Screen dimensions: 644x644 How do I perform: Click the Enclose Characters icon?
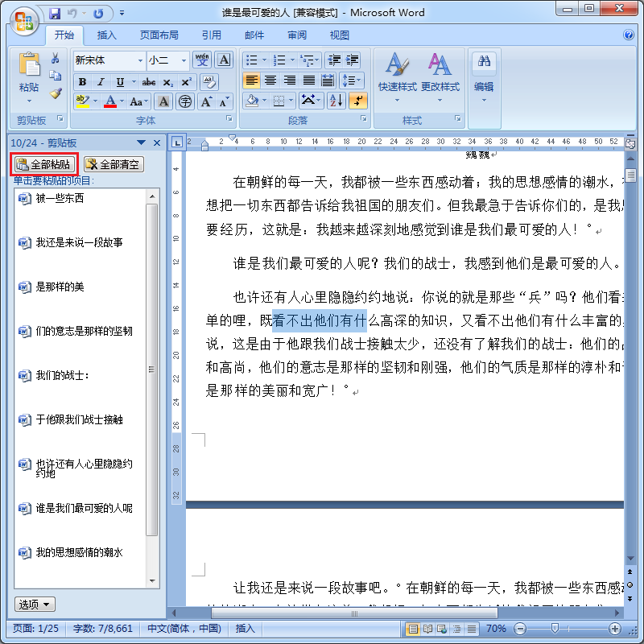tap(185, 101)
